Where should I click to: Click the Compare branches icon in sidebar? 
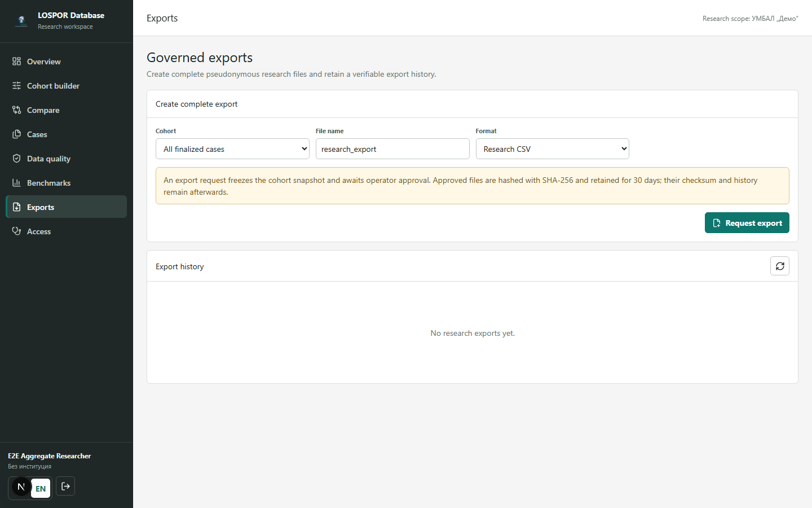point(16,110)
